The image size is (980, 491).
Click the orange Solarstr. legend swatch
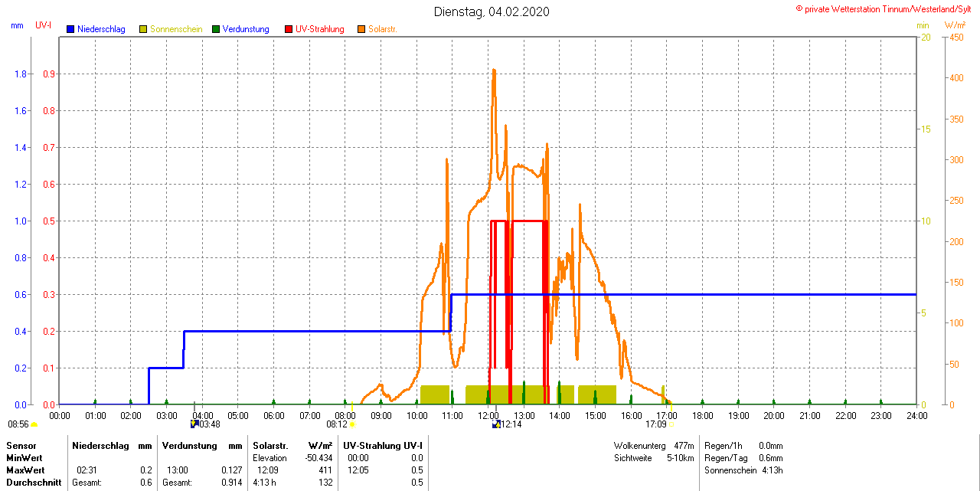point(361,29)
